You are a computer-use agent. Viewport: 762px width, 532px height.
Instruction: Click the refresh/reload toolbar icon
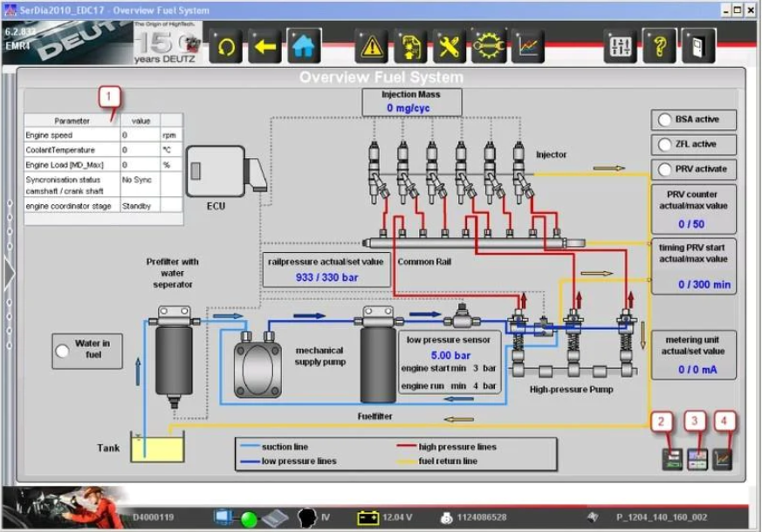(x=228, y=46)
